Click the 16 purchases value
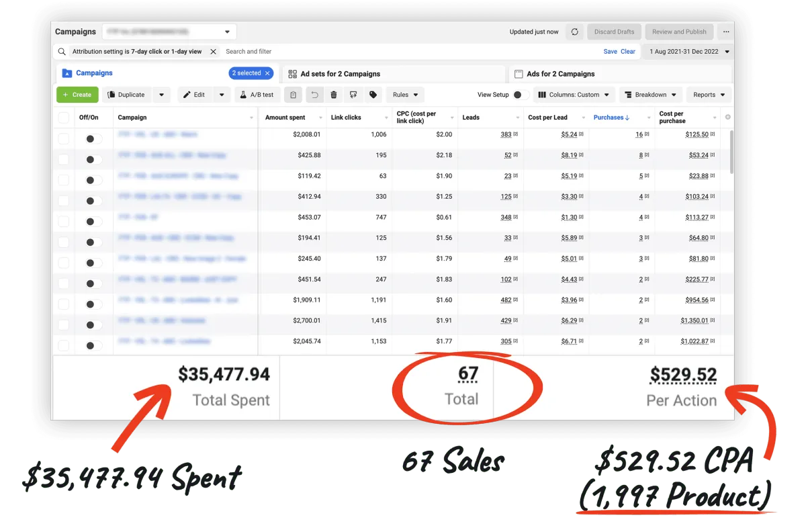The height and width of the screenshot is (532, 806). point(639,134)
